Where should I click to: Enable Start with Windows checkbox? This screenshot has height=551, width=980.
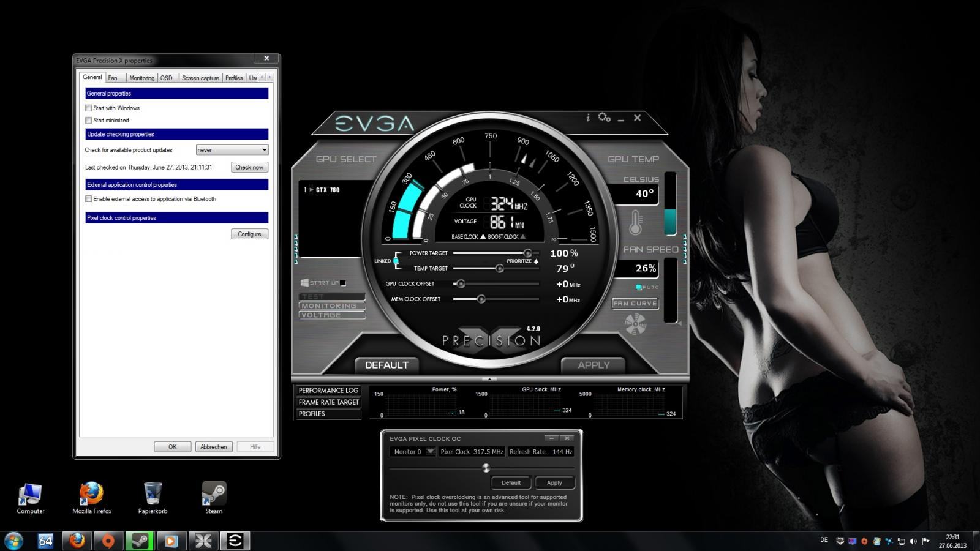pos(89,108)
